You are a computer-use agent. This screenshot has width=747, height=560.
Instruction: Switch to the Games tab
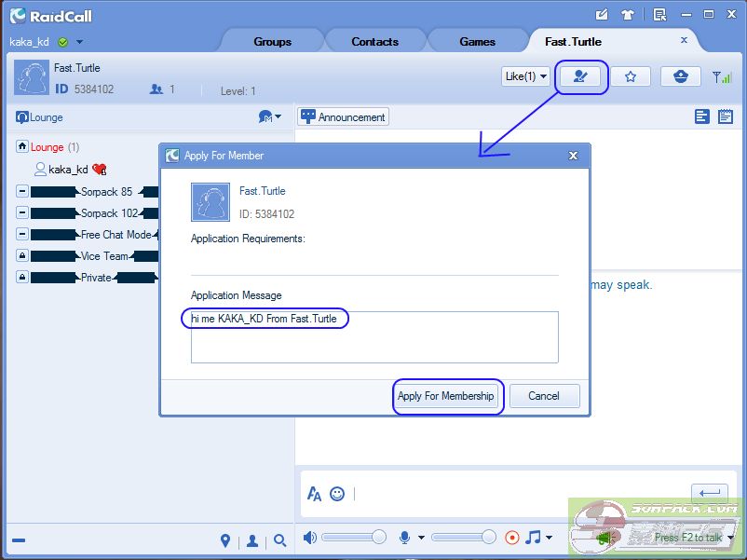[x=478, y=41]
